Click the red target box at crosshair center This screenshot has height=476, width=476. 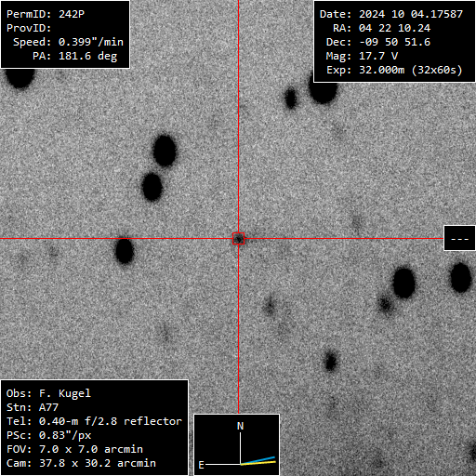pyautogui.click(x=238, y=239)
